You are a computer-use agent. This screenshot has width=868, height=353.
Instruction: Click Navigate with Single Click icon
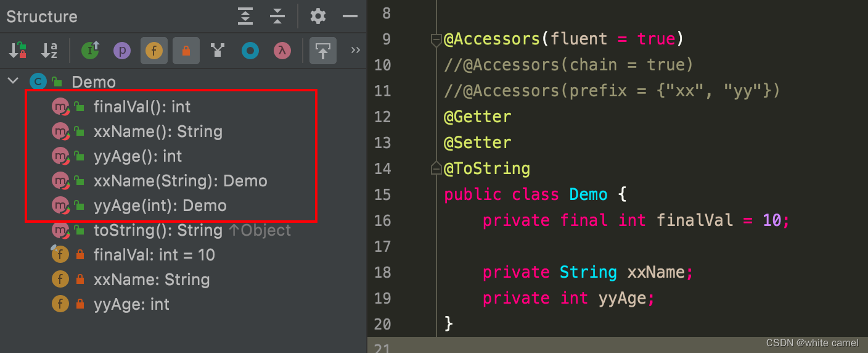click(x=323, y=51)
